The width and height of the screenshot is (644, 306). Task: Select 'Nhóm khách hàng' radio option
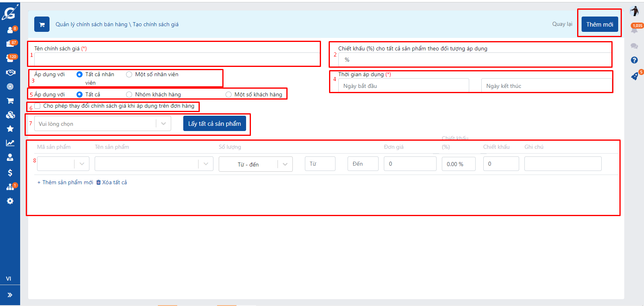tap(129, 95)
